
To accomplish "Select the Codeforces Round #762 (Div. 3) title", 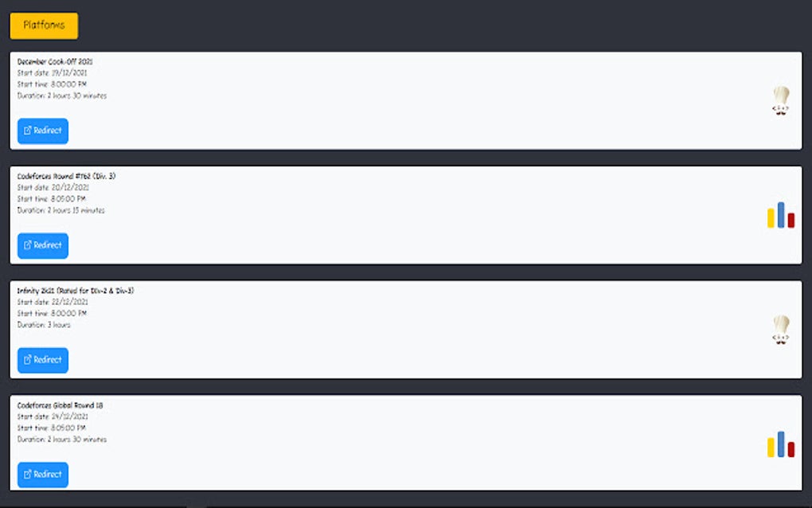I will [67, 176].
